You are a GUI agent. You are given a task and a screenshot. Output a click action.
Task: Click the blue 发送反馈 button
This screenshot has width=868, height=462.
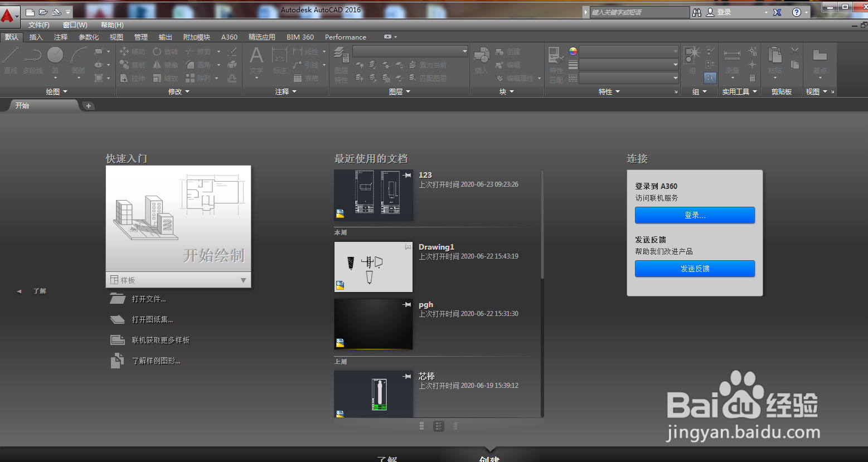tap(695, 269)
